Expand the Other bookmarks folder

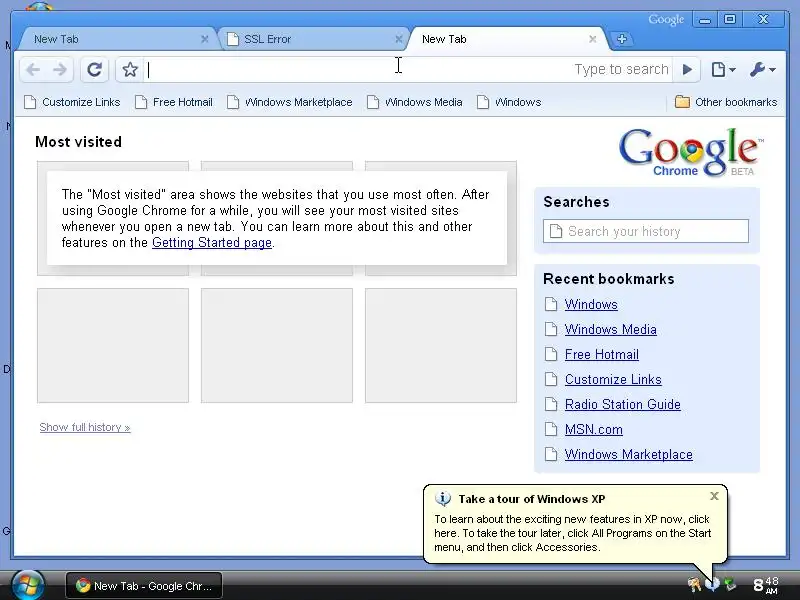[726, 102]
